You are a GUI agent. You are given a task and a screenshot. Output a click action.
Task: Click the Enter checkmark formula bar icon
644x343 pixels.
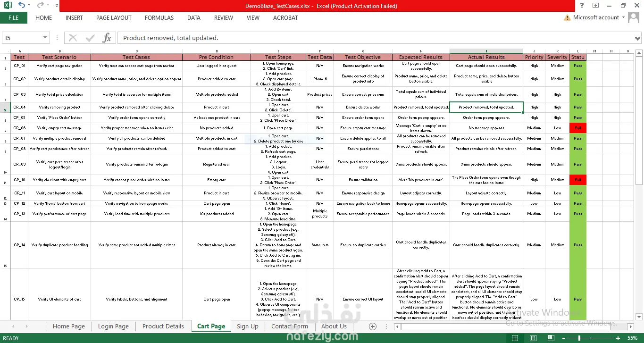90,38
